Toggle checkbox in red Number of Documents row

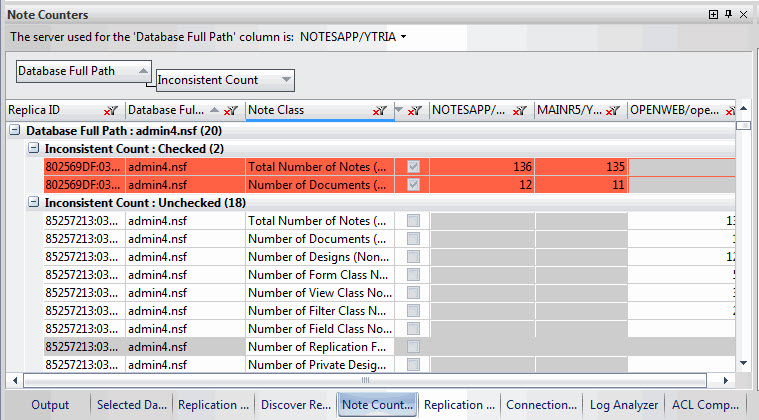[413, 184]
